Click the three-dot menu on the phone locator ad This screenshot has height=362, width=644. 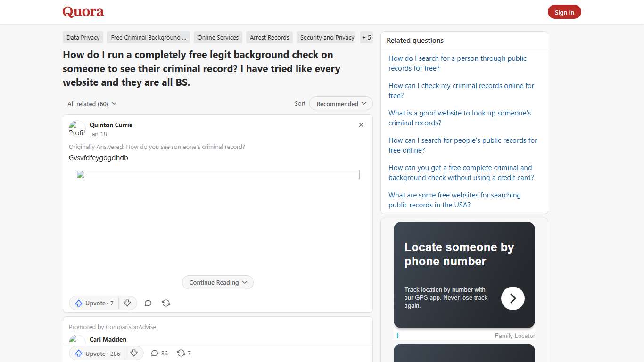(397, 335)
